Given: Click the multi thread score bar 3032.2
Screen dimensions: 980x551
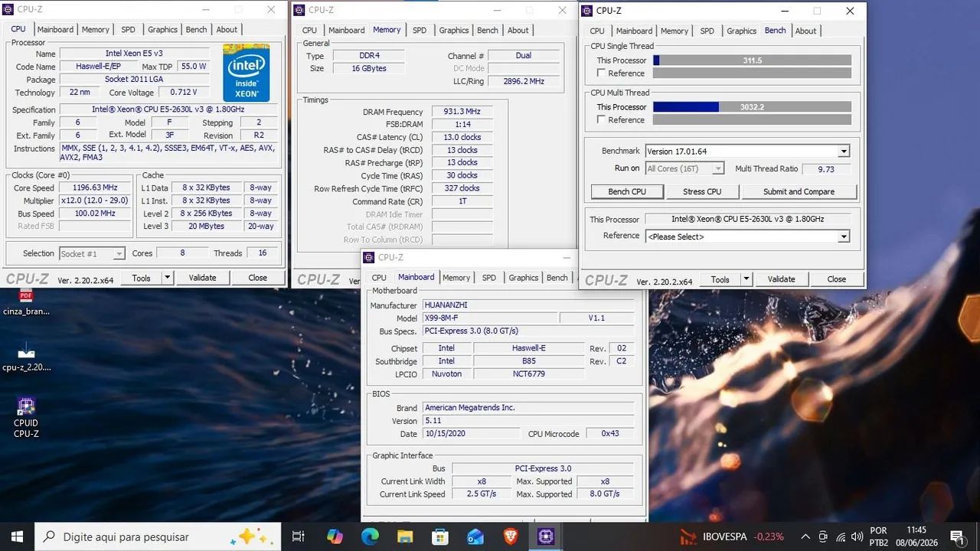Looking at the screenshot, I should 752,107.
